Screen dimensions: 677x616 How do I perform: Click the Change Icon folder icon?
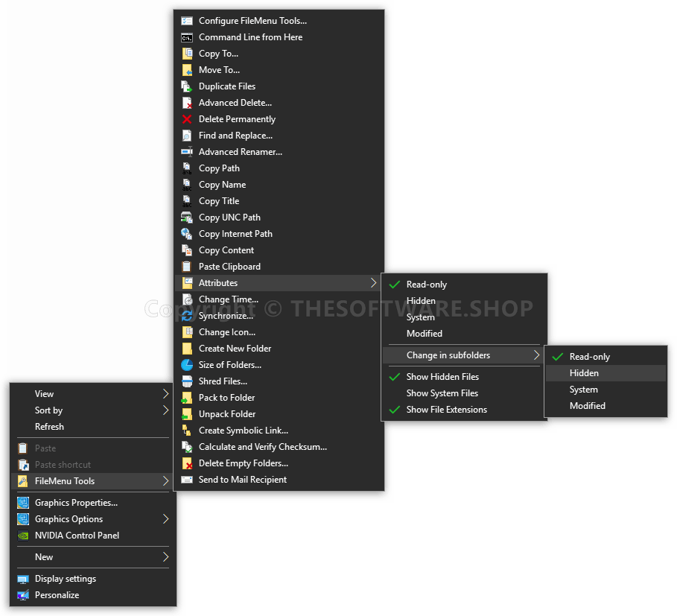(x=187, y=332)
